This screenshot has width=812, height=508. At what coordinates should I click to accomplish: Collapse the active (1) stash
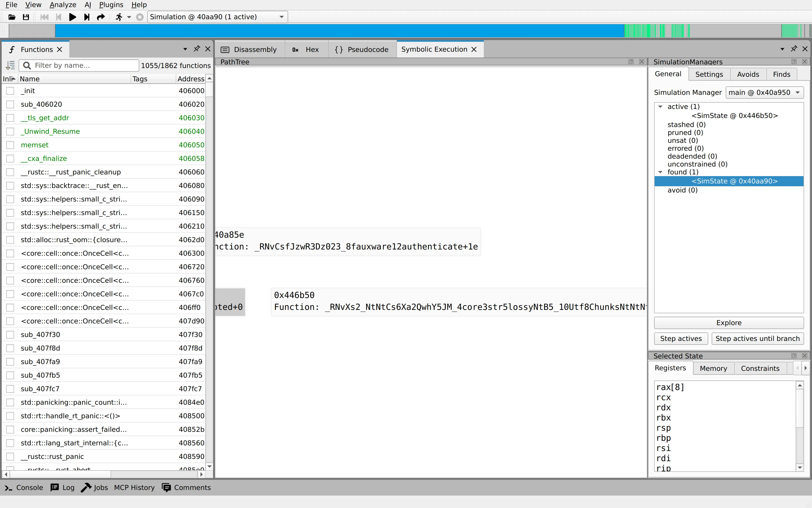pyautogui.click(x=660, y=107)
